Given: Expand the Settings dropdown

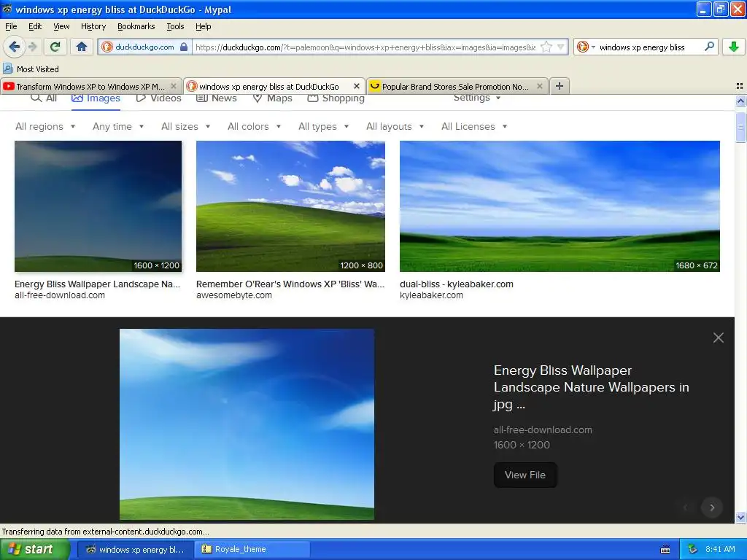Looking at the screenshot, I should pos(477,98).
